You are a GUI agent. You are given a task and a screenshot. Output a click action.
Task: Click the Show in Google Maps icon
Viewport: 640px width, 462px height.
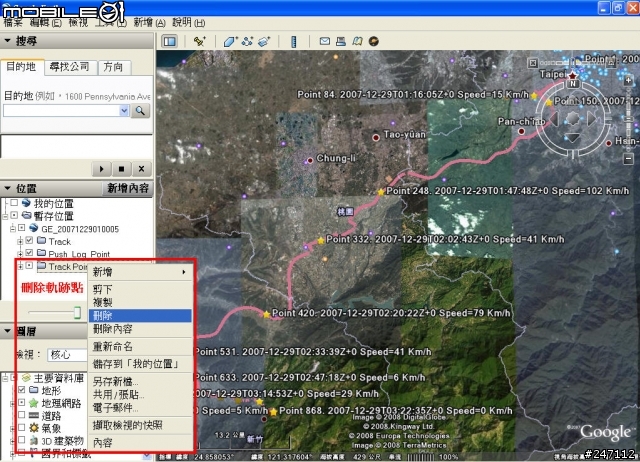coord(357,41)
